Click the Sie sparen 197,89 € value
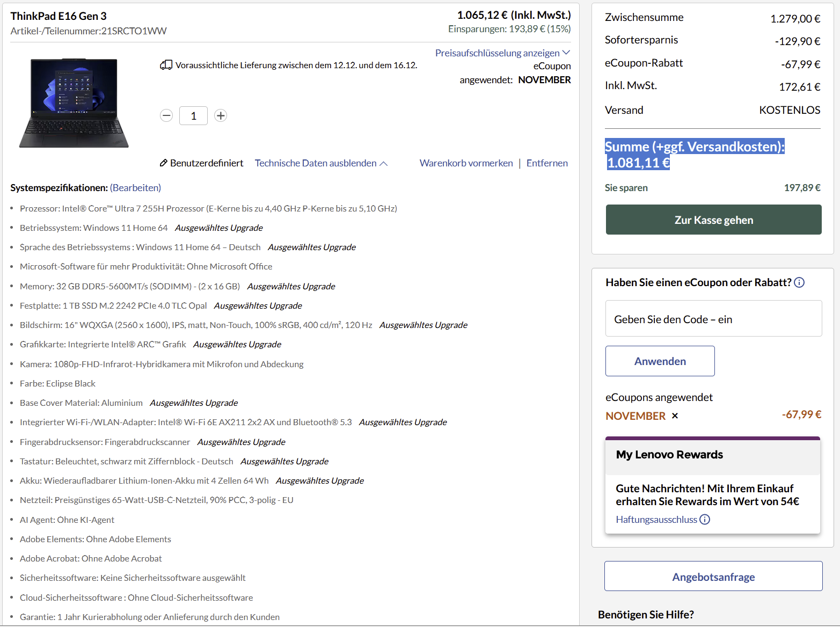The image size is (840, 627). tap(802, 187)
